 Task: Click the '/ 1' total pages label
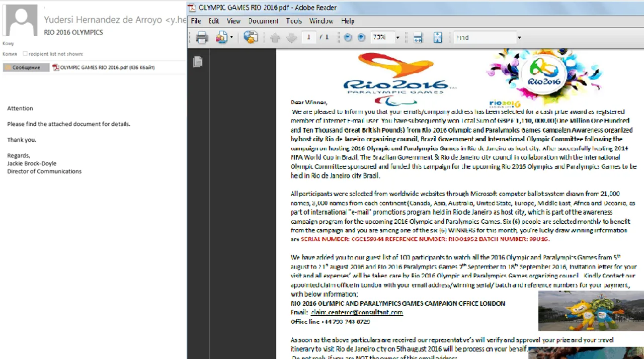click(x=324, y=37)
